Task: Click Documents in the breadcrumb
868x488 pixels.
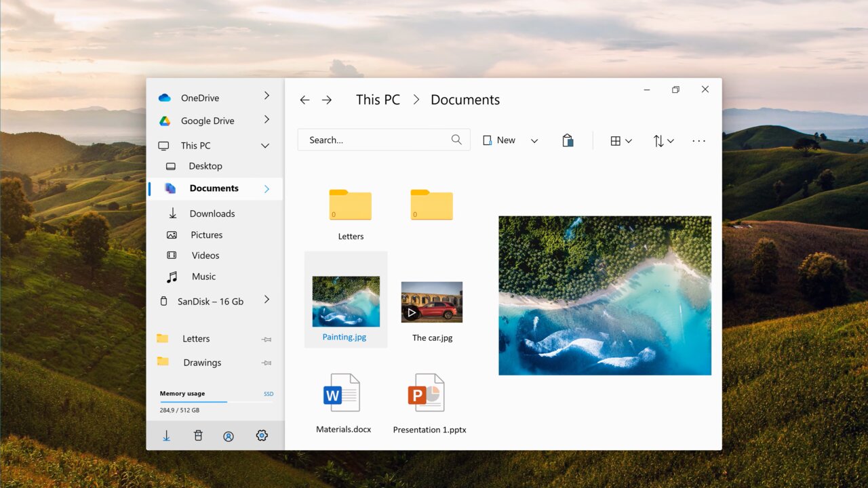Action: [x=465, y=100]
